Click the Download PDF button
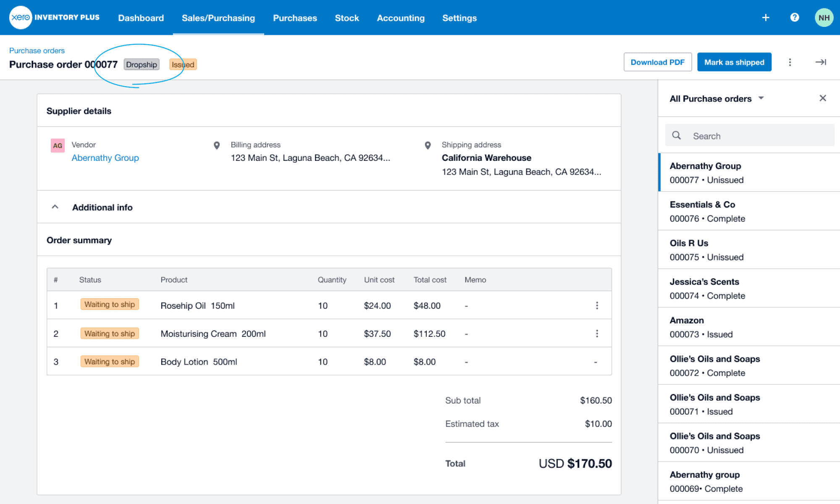 coord(657,62)
